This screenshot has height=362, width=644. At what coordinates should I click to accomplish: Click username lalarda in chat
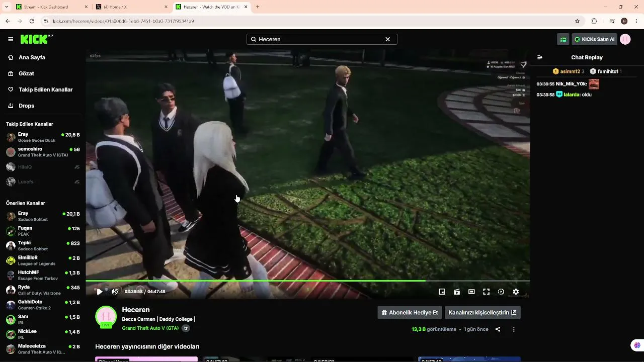pos(572,95)
